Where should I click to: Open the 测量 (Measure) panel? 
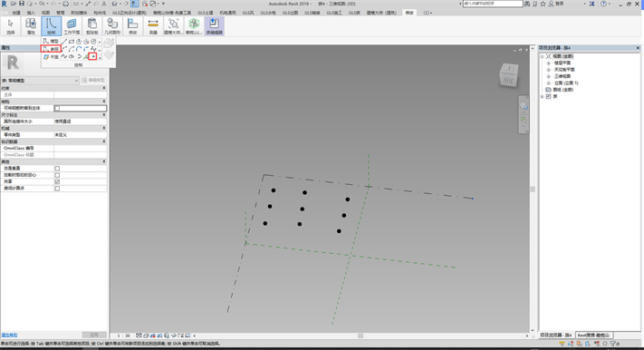[x=153, y=26]
